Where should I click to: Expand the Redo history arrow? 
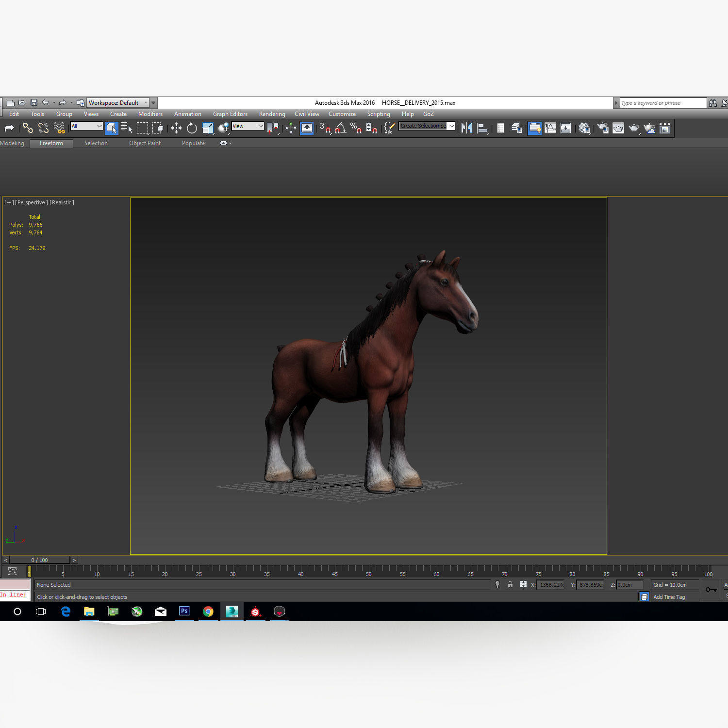[71, 102]
